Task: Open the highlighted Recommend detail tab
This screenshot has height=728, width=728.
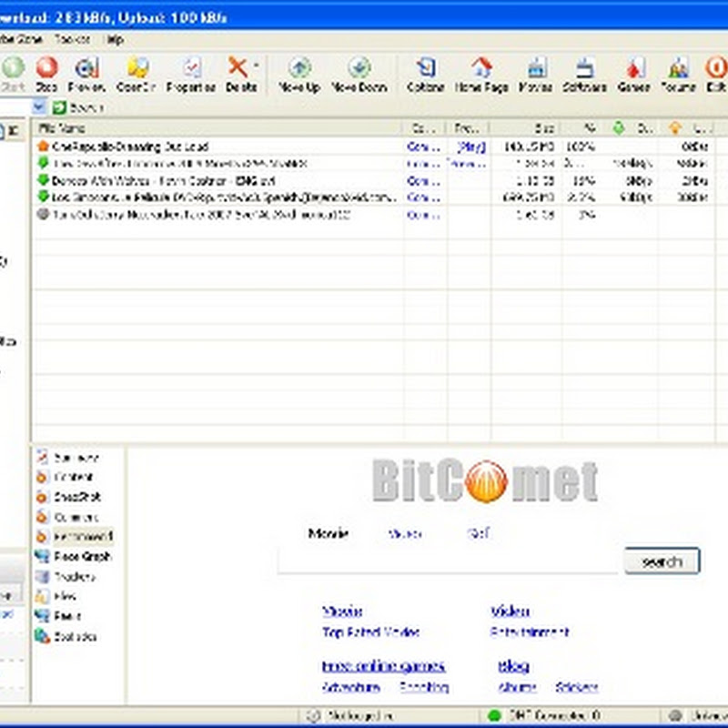Action: (x=84, y=536)
